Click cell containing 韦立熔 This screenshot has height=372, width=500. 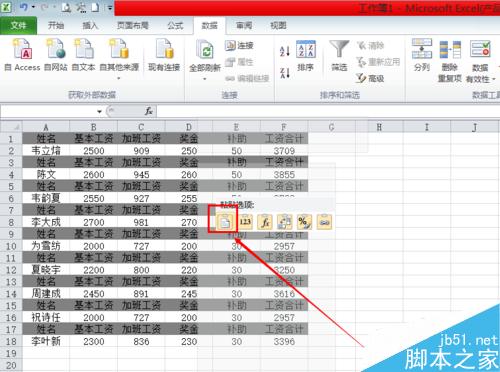tap(46, 150)
